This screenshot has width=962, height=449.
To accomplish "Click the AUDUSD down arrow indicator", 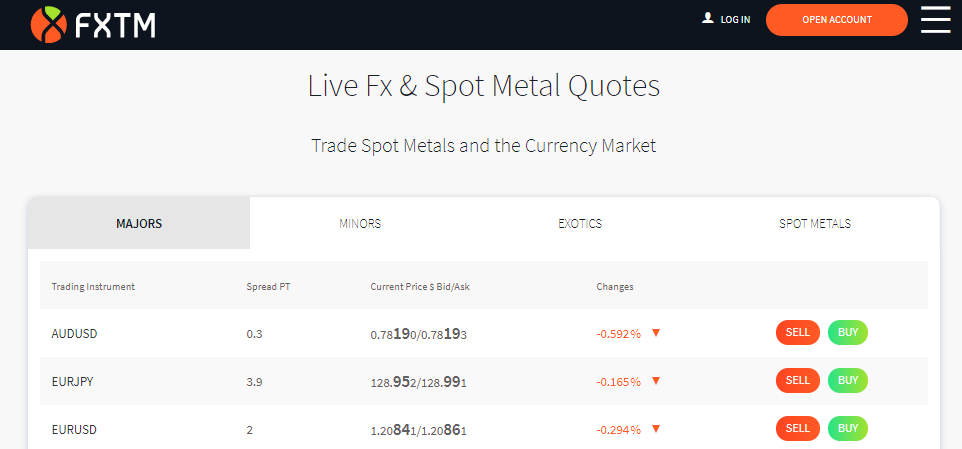I will (x=656, y=333).
